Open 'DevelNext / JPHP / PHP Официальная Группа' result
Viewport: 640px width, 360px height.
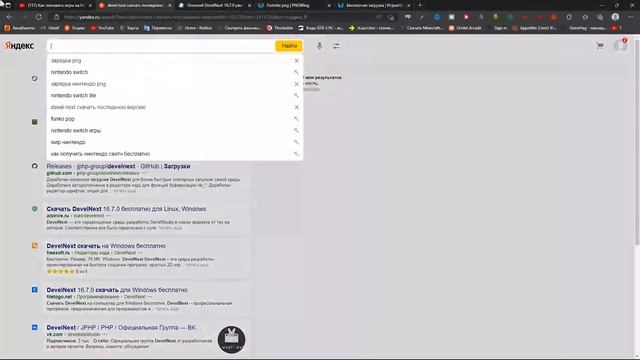coord(124,327)
